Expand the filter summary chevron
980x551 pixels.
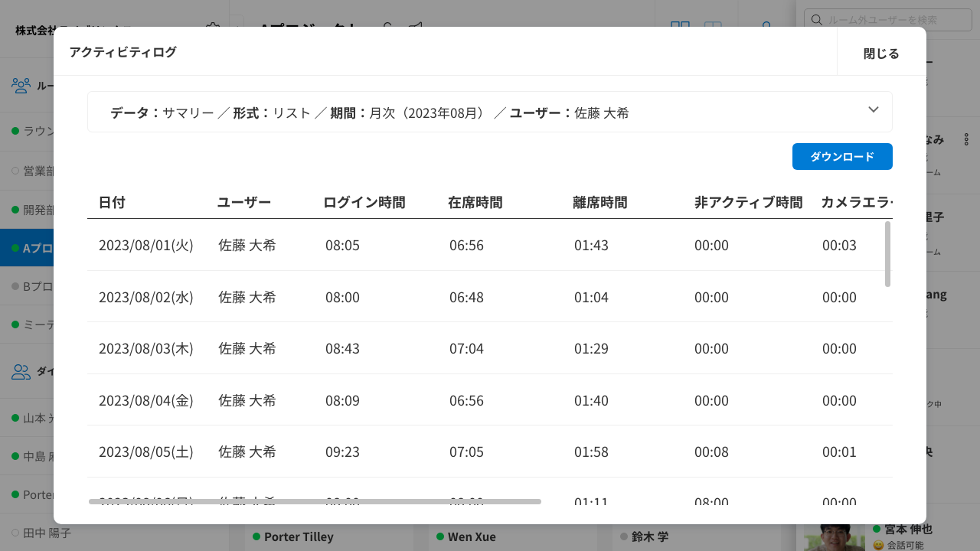pyautogui.click(x=874, y=109)
